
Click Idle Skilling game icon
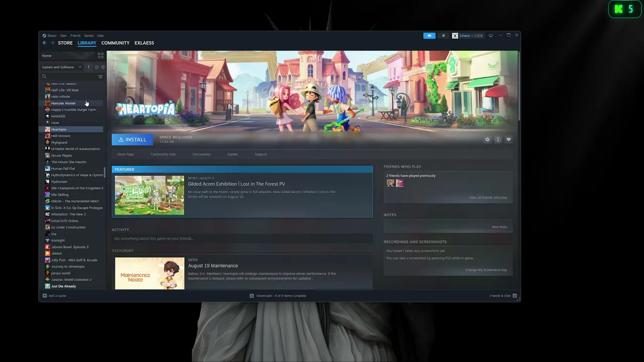pos(47,195)
